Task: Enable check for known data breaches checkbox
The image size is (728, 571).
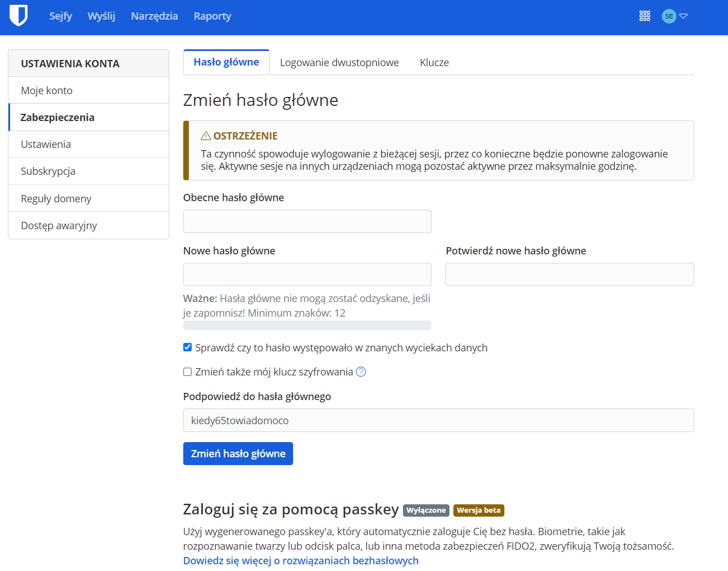Action: click(x=188, y=347)
